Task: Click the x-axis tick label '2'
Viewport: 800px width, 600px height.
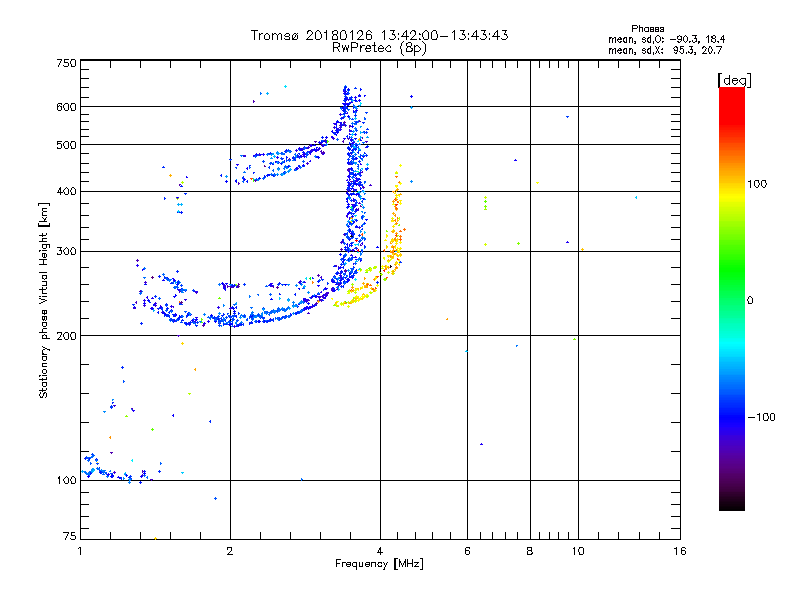Action: [x=230, y=551]
